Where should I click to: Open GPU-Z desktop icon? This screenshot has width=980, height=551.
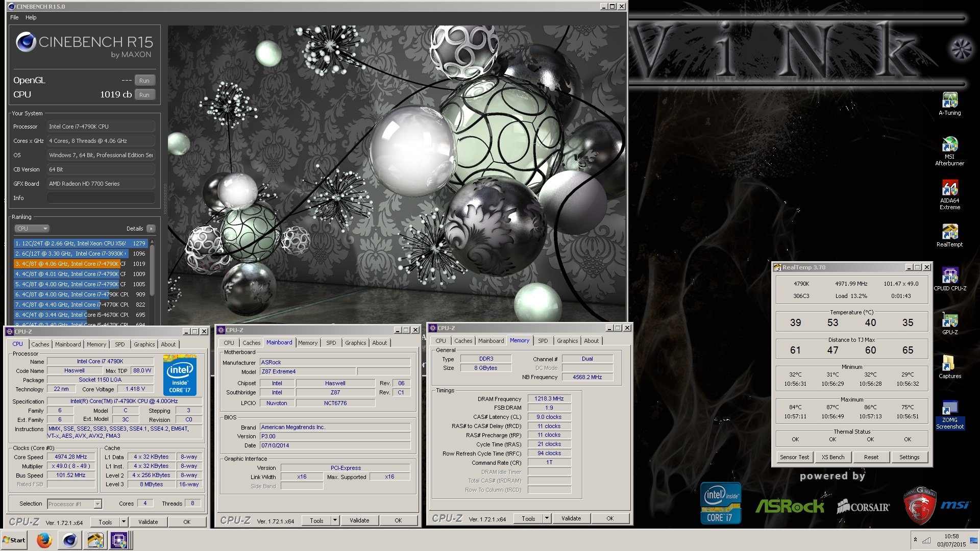point(949,323)
